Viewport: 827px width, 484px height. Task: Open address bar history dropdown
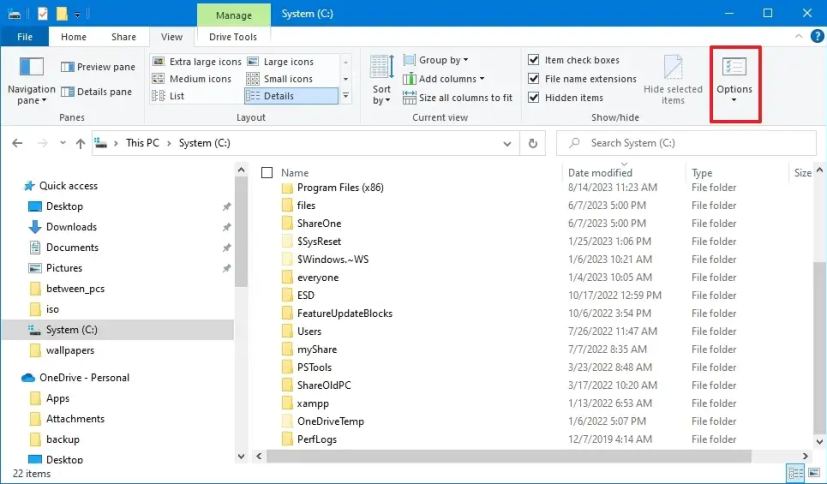pos(507,143)
